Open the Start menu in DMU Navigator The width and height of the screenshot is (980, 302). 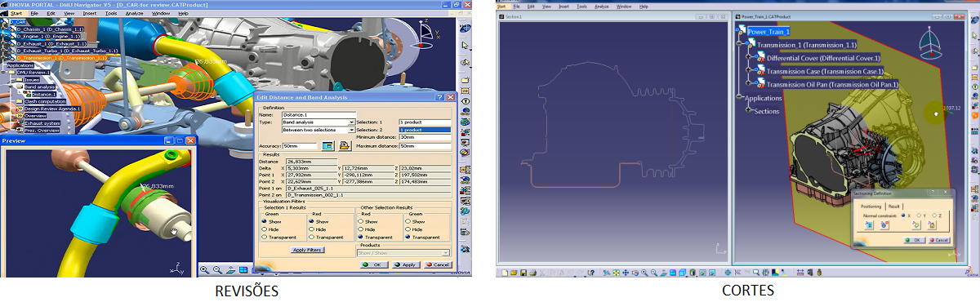(x=16, y=13)
